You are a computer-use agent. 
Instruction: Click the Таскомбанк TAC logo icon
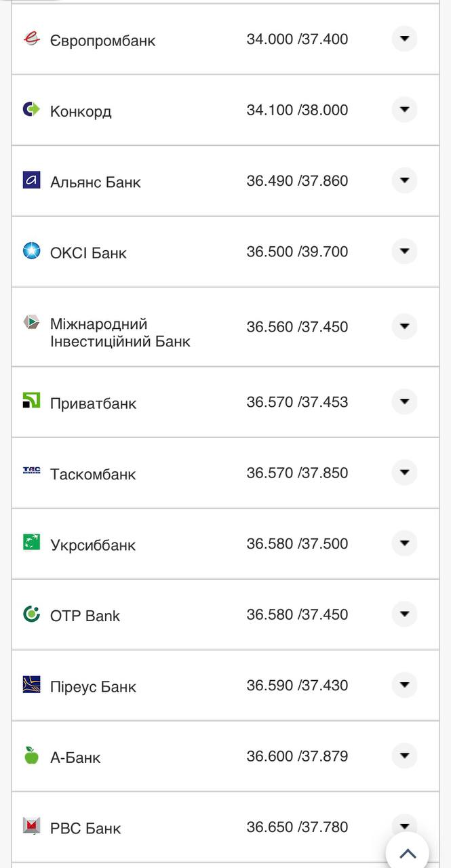tap(32, 471)
